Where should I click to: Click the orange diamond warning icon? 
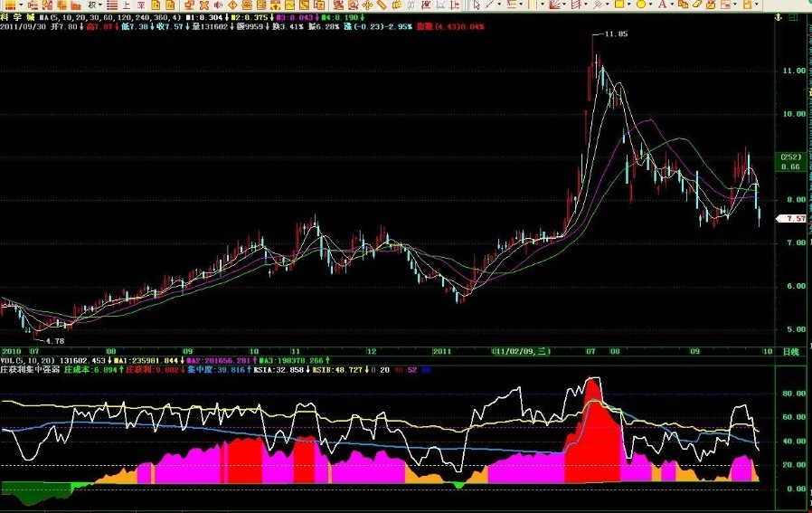(x=232, y=5)
